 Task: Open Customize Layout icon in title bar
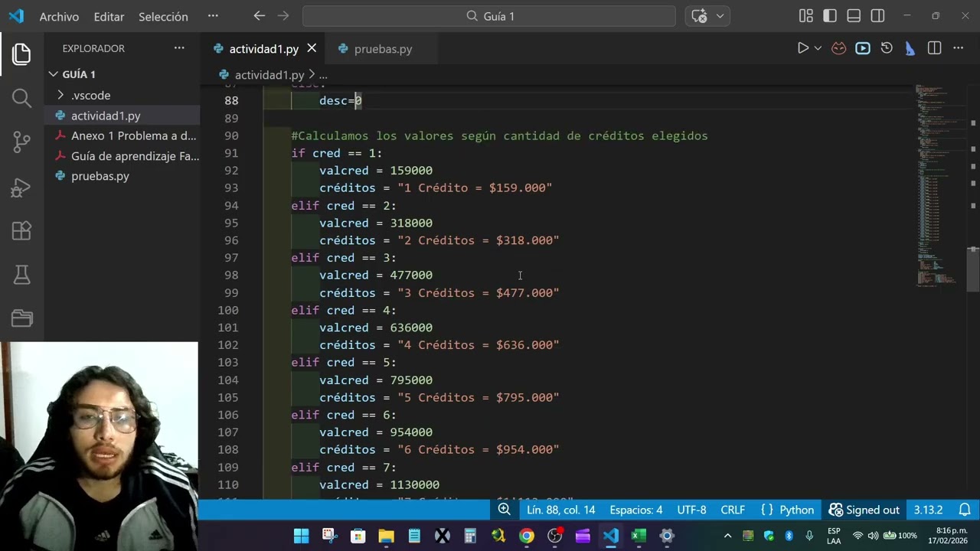click(805, 16)
